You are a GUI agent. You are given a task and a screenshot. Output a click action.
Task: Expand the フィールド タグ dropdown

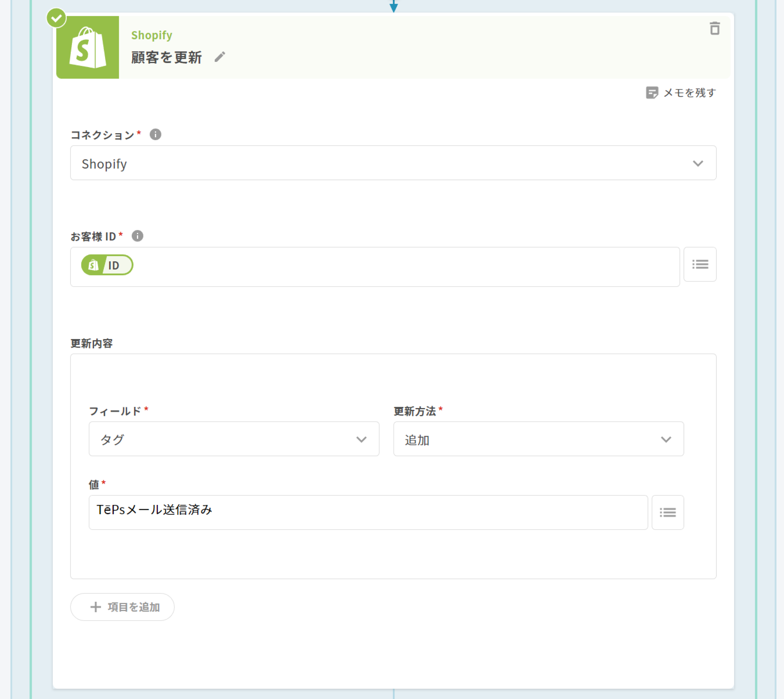coord(234,439)
